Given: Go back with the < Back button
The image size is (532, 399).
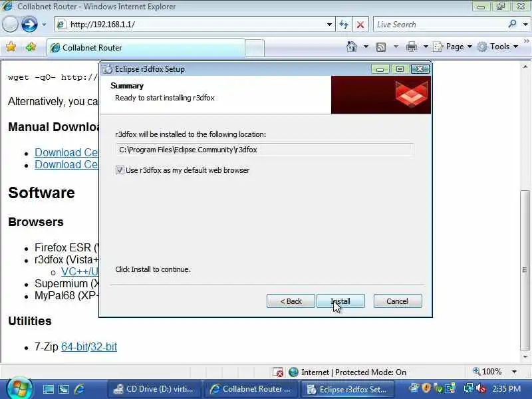Looking at the screenshot, I should coord(291,301).
